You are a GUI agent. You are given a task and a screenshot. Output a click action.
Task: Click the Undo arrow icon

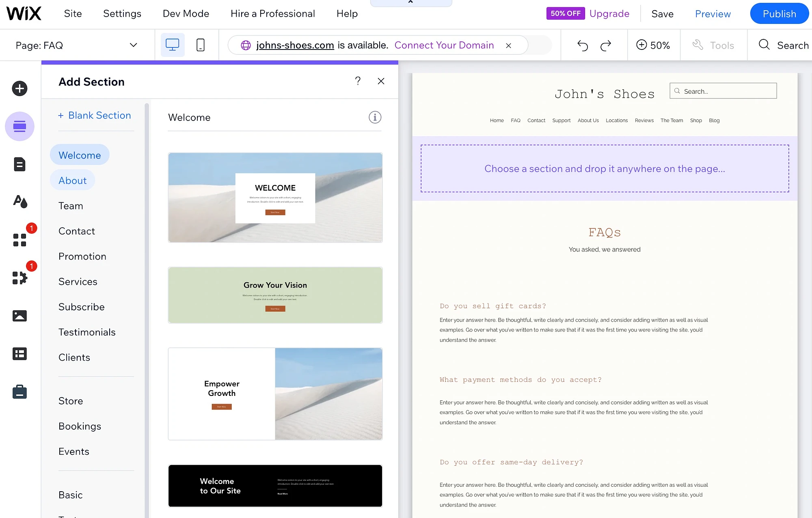pyautogui.click(x=582, y=45)
